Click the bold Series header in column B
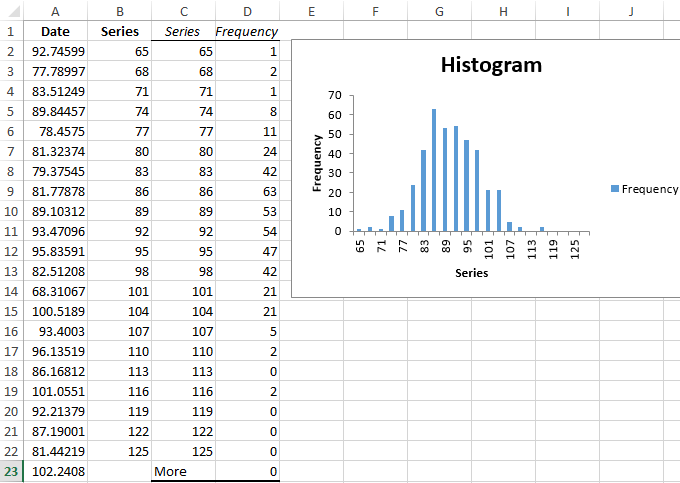The width and height of the screenshot is (680, 483). [119, 31]
